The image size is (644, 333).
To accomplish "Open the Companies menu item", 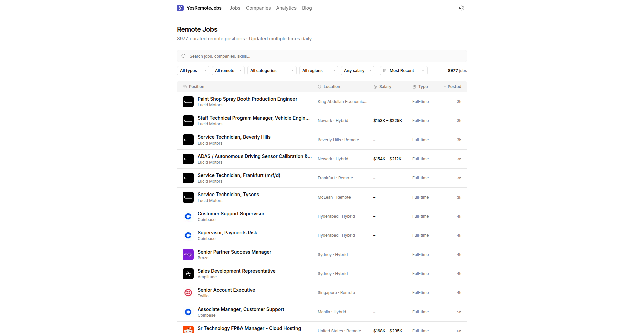I will click(258, 8).
